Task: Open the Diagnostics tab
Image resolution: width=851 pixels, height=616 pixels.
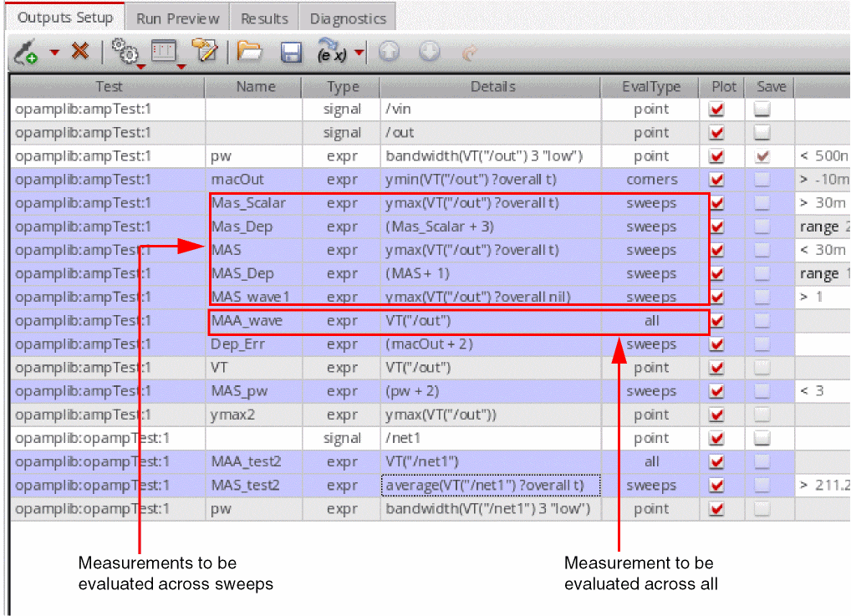Action: 348,18
